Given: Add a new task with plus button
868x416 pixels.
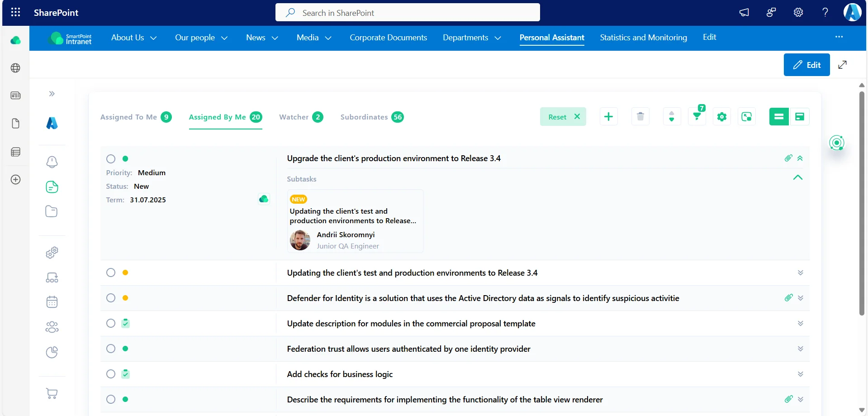Looking at the screenshot, I should (x=608, y=117).
